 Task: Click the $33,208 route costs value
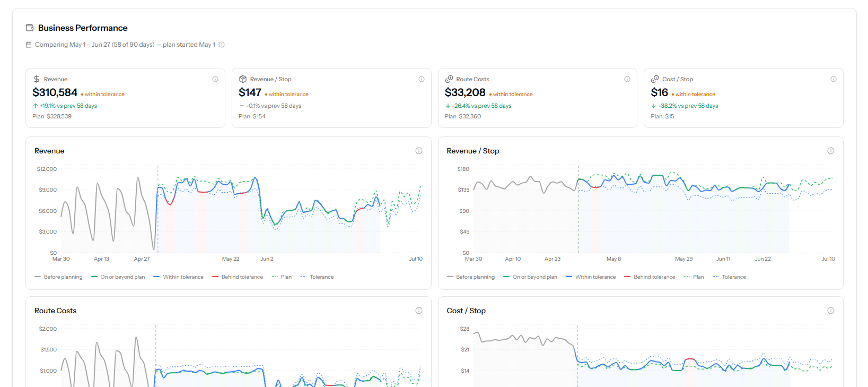pyautogui.click(x=465, y=92)
